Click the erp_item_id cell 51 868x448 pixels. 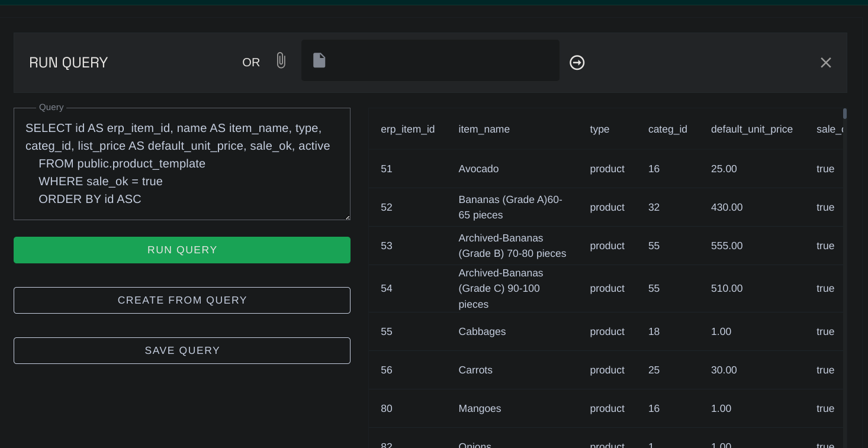pos(387,169)
